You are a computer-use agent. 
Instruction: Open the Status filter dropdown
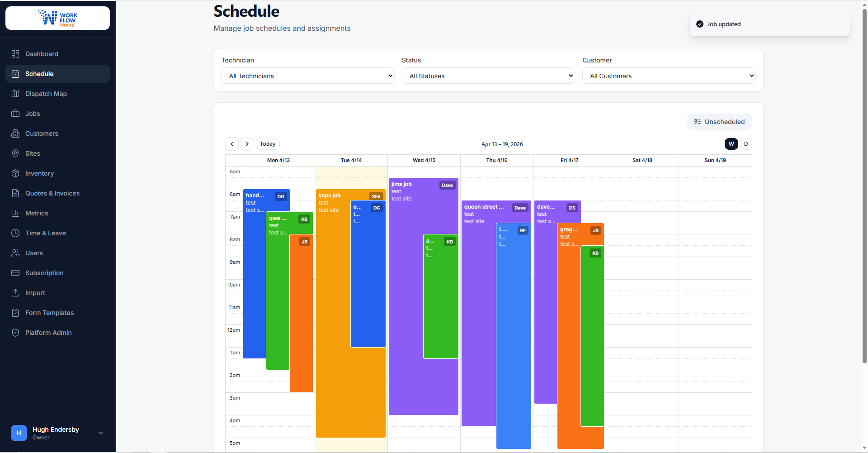[x=488, y=76]
